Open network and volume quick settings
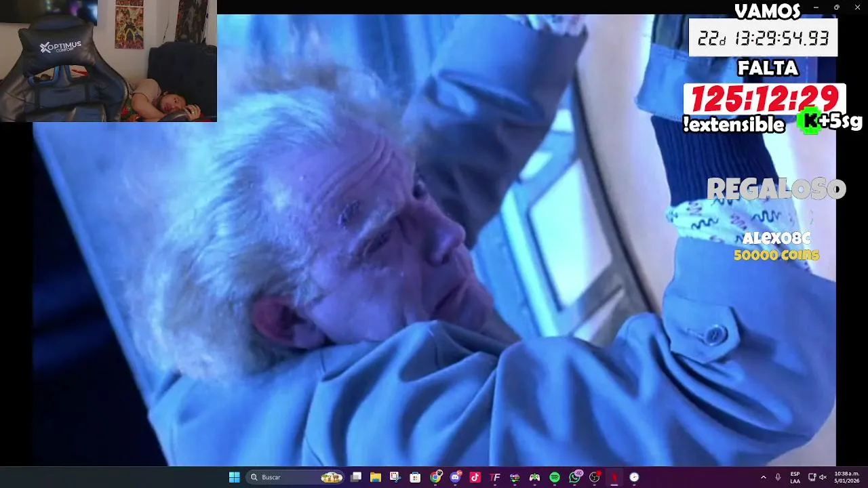The width and height of the screenshot is (868, 488). (x=817, y=477)
